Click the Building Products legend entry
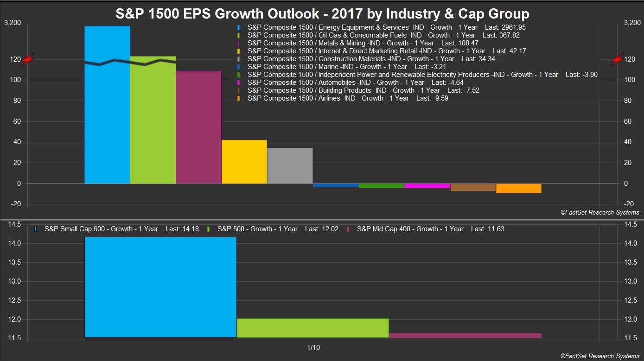Image resolution: width=644 pixels, height=361 pixels. pos(363,90)
